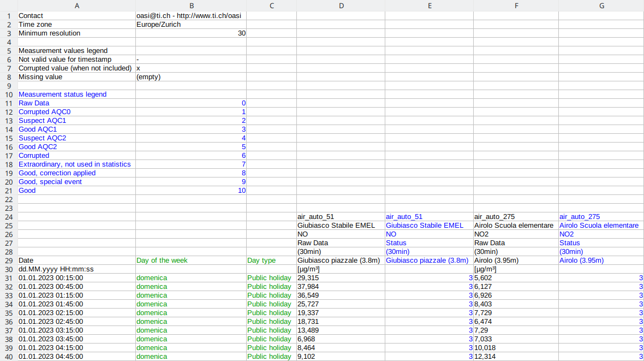Select timestamp 01.01.2023 04:45:00

point(76,357)
